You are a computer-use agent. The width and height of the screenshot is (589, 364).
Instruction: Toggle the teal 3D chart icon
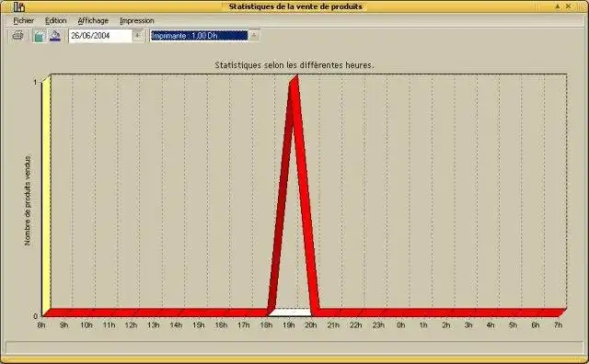(x=39, y=36)
